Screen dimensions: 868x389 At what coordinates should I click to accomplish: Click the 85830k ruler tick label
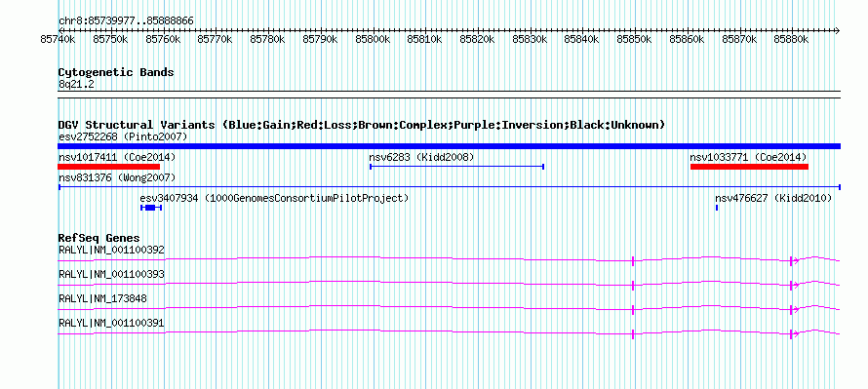(530, 39)
